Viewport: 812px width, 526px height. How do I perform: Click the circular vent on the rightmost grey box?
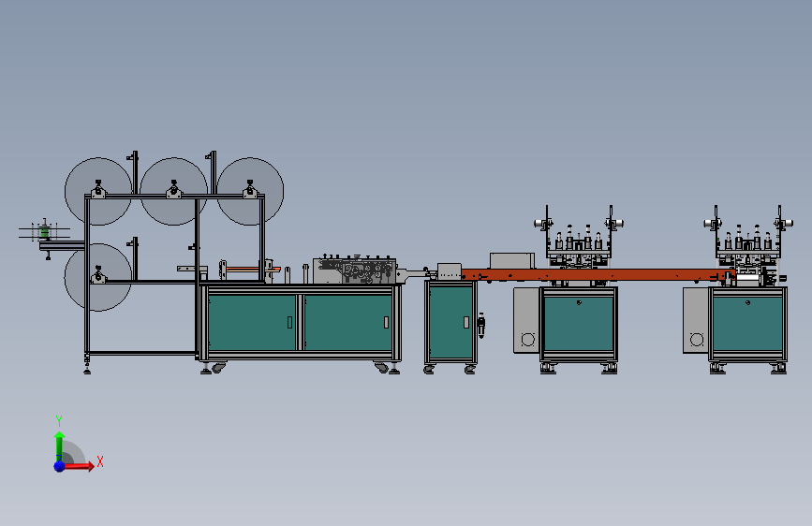point(697,340)
